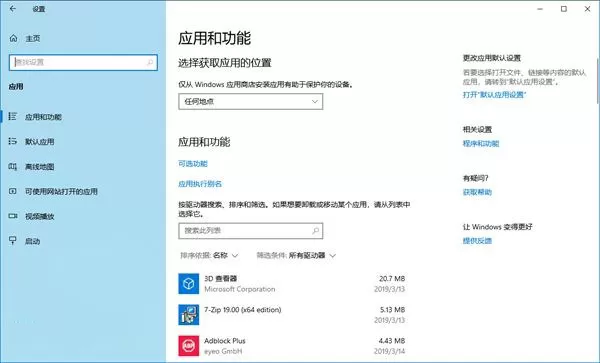Click the 20.7 MB size value
Screen dimensions: 600x363
point(392,278)
